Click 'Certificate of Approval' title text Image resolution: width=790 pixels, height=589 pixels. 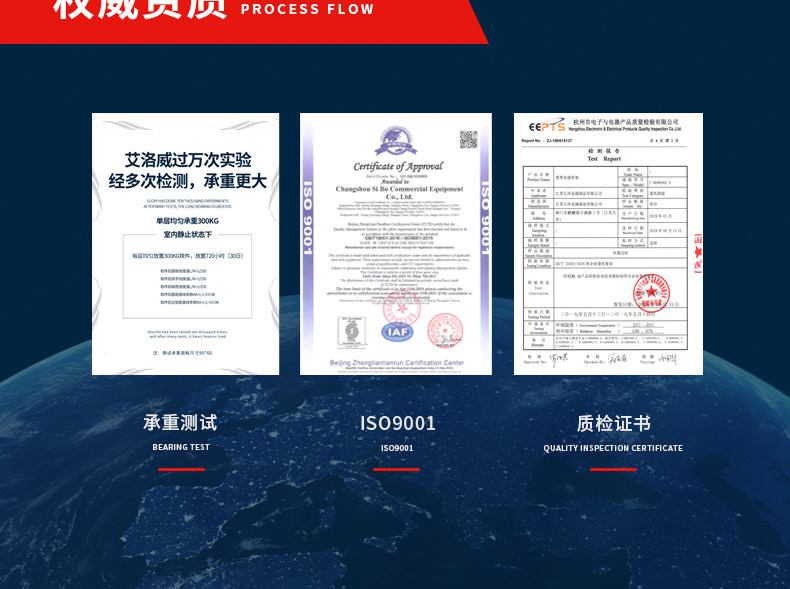point(398,166)
